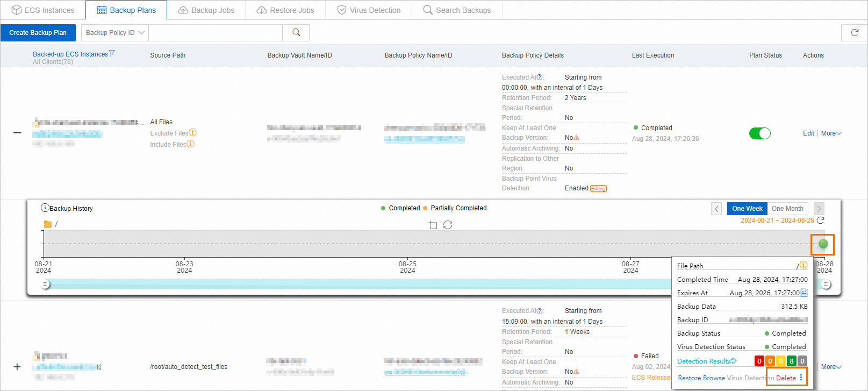Show File Path info icon in popup
Viewport: 868px width, 391px height.
pyautogui.click(x=804, y=265)
